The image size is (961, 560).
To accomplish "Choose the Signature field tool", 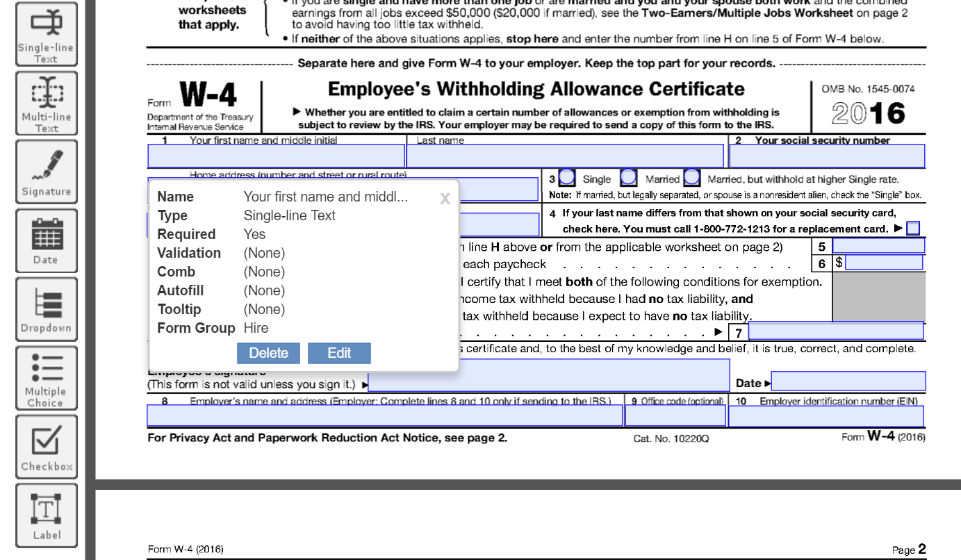I will [x=46, y=171].
